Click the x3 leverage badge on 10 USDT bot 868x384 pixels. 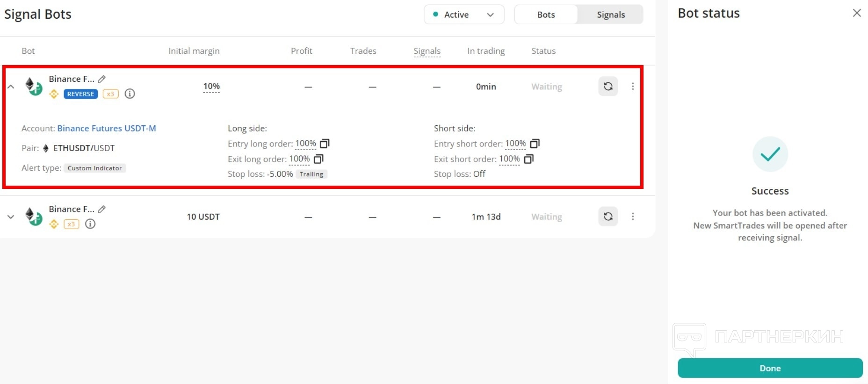click(71, 224)
